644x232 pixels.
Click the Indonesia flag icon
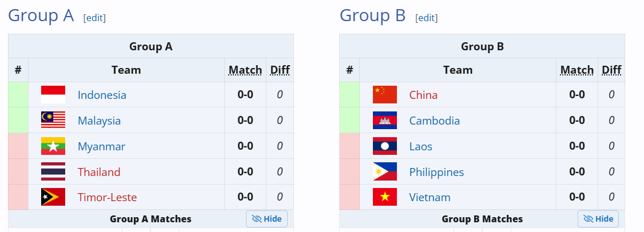click(x=53, y=95)
